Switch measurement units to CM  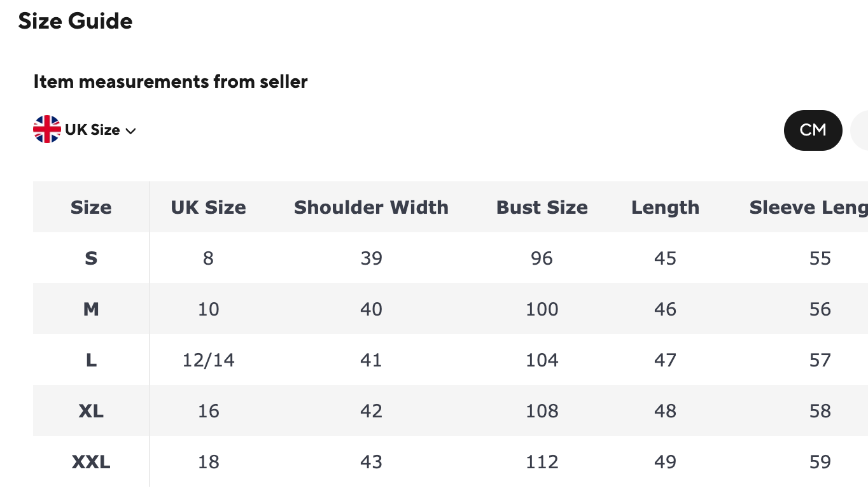[813, 130]
